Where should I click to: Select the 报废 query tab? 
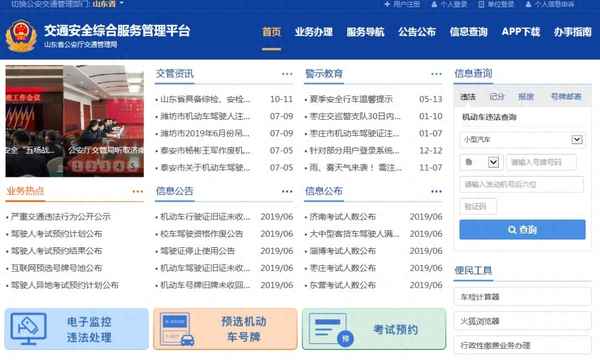[x=526, y=97]
